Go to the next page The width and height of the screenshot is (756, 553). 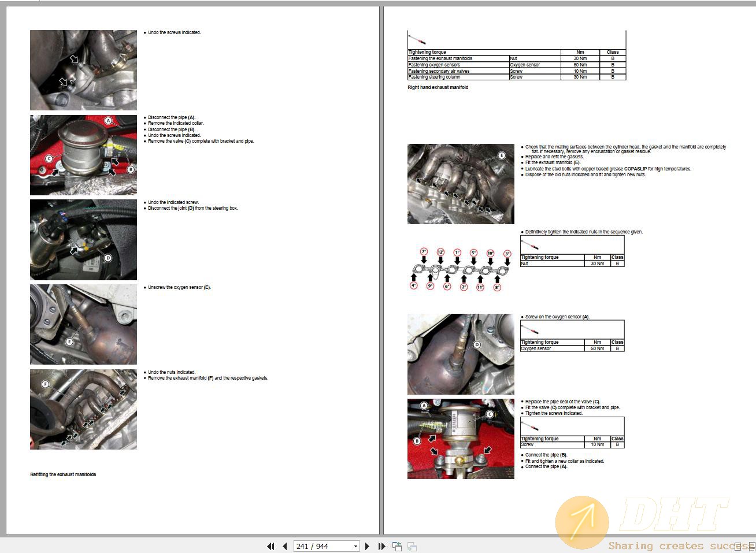coord(367,546)
